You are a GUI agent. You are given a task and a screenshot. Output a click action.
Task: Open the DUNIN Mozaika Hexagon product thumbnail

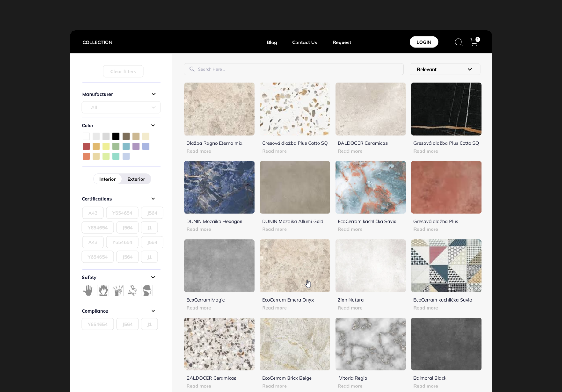coord(219,187)
